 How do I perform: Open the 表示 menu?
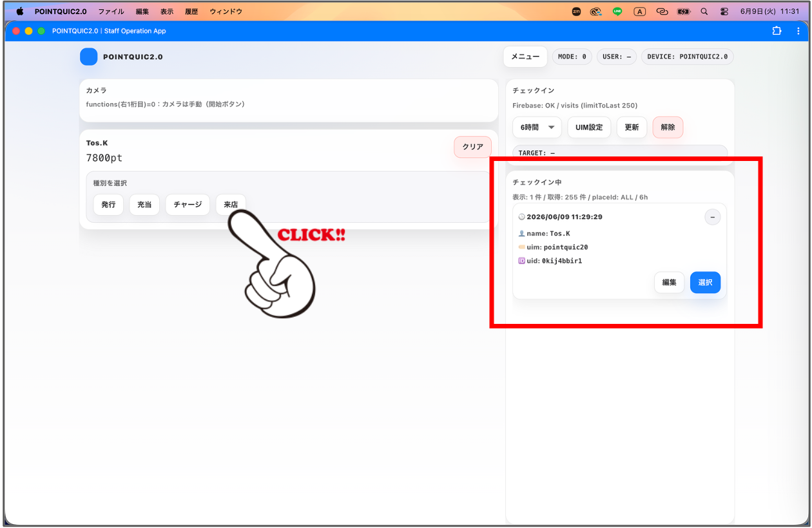167,12
